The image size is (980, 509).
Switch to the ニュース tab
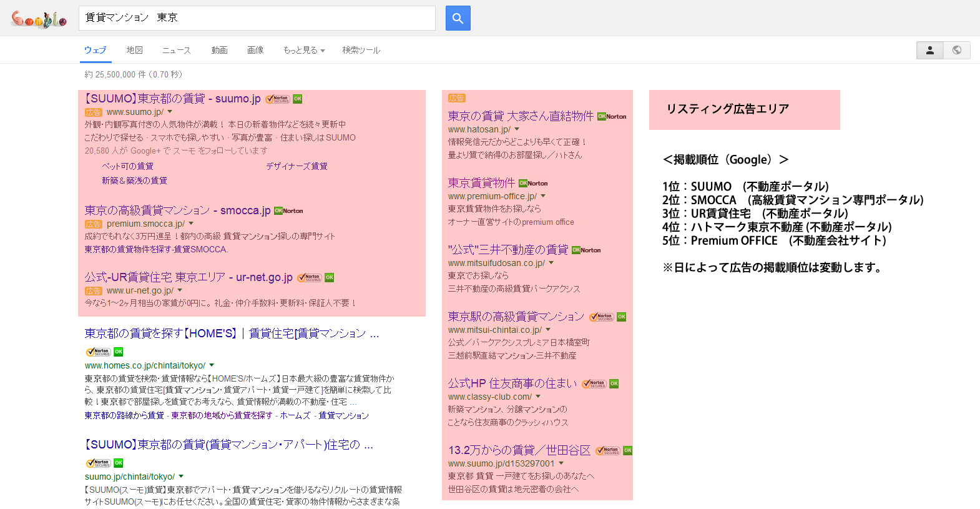tap(177, 50)
